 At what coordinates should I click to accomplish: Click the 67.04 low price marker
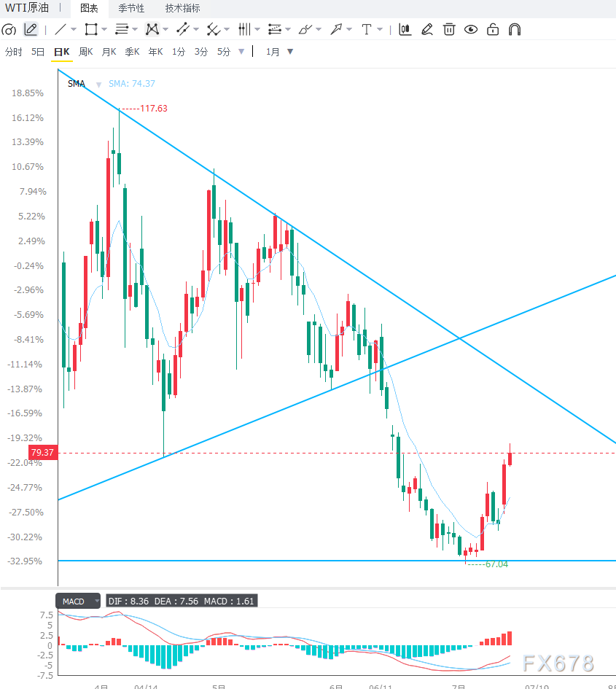(496, 564)
